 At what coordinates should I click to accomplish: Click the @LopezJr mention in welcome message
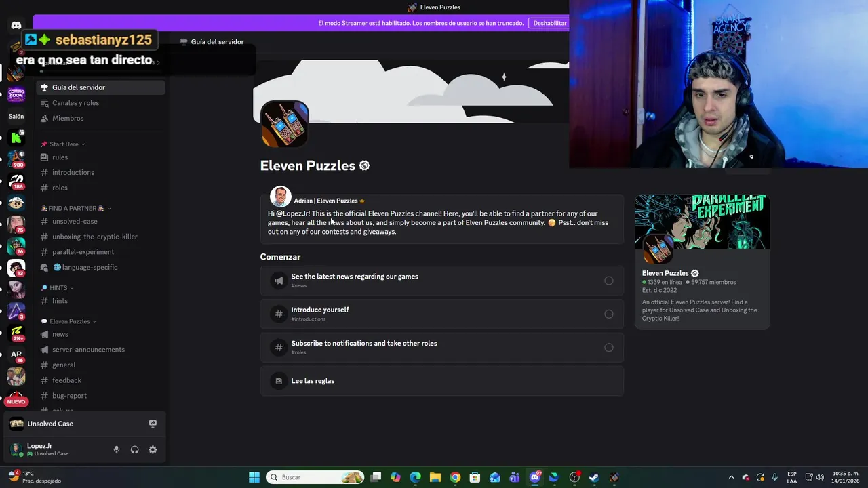pos(292,213)
